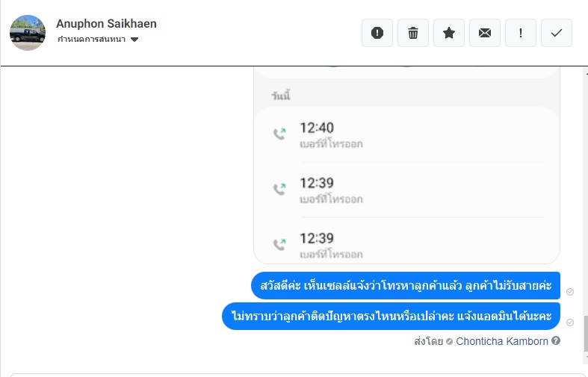Mark conversation unread with envelope icon
This screenshot has height=377, width=588.
(x=484, y=33)
